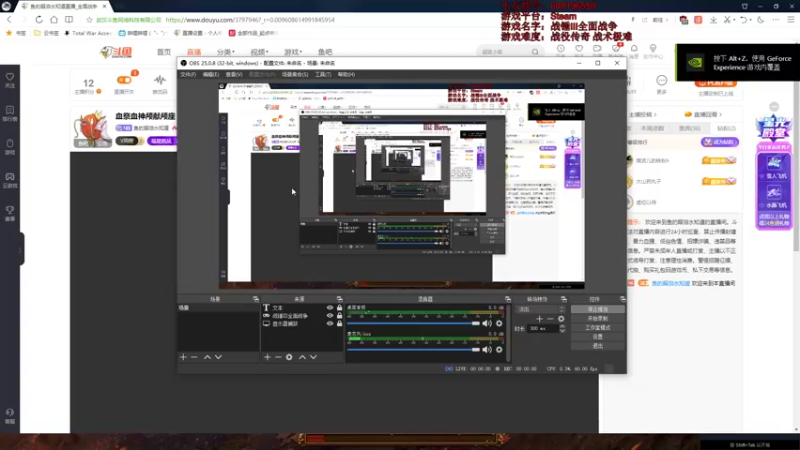Open Total War Access bookmark
Image resolution: width=800 pixels, height=450 pixels.
tap(87, 33)
